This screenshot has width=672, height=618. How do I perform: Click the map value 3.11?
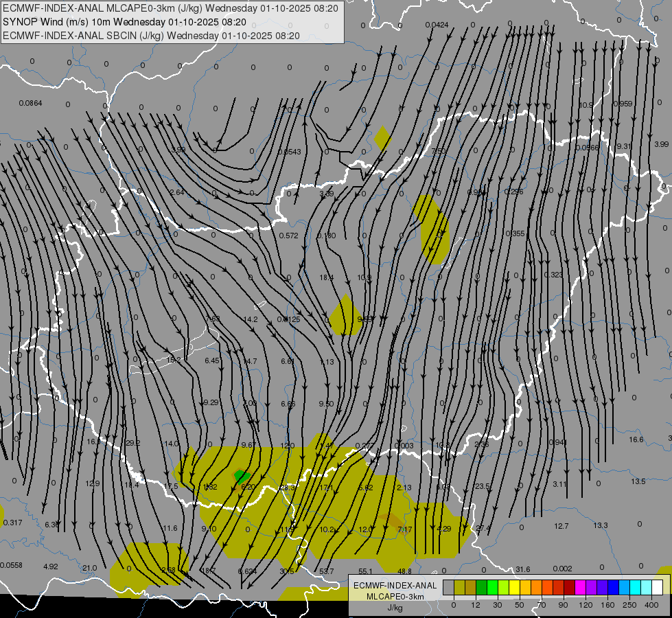[x=559, y=484]
